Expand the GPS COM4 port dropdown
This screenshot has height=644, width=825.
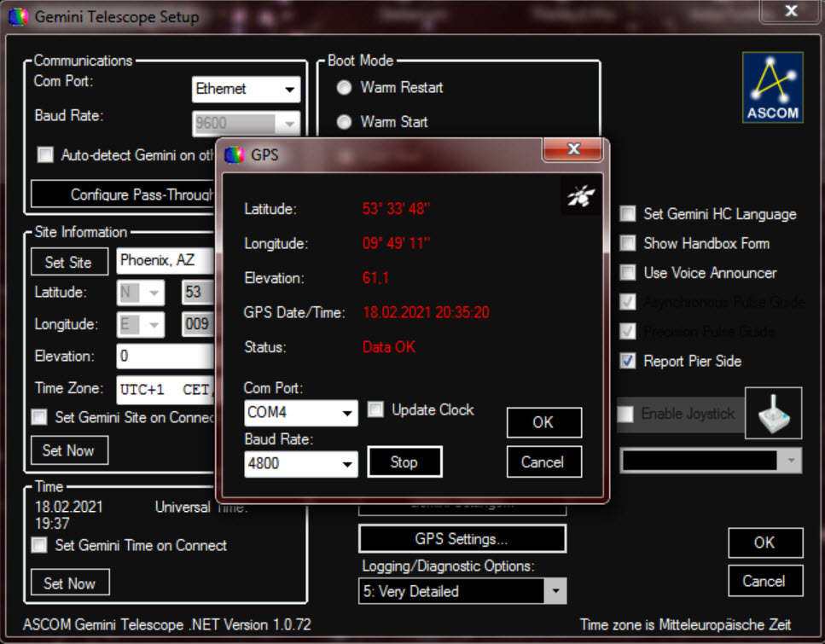347,413
